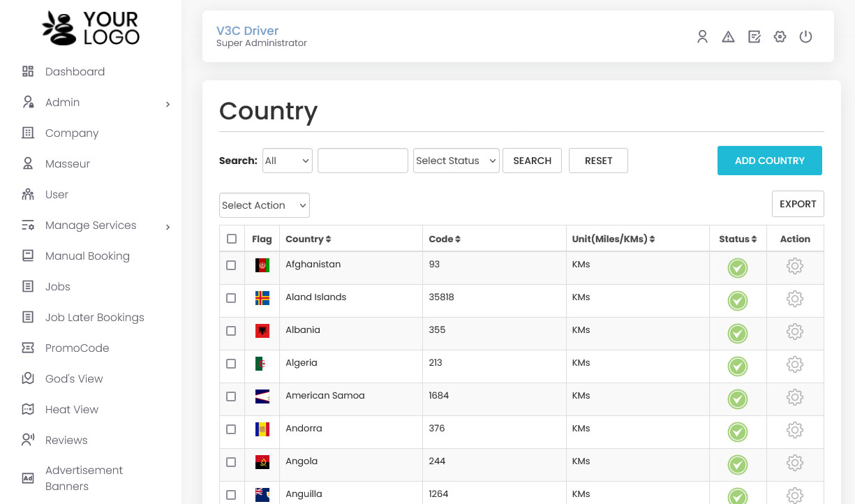Open the Select Status dropdown
Image resolution: width=855 pixels, height=504 pixels.
click(x=456, y=161)
